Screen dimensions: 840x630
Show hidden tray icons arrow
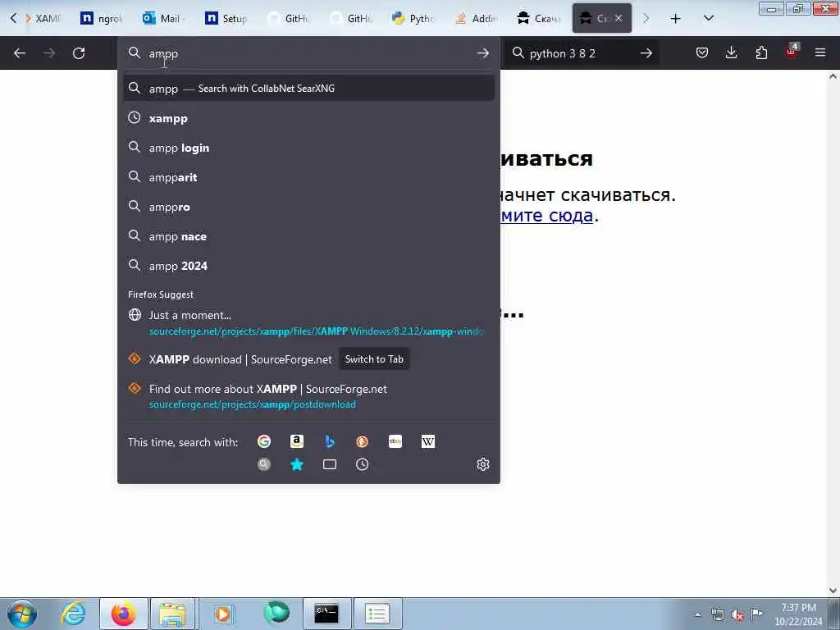[x=697, y=615]
